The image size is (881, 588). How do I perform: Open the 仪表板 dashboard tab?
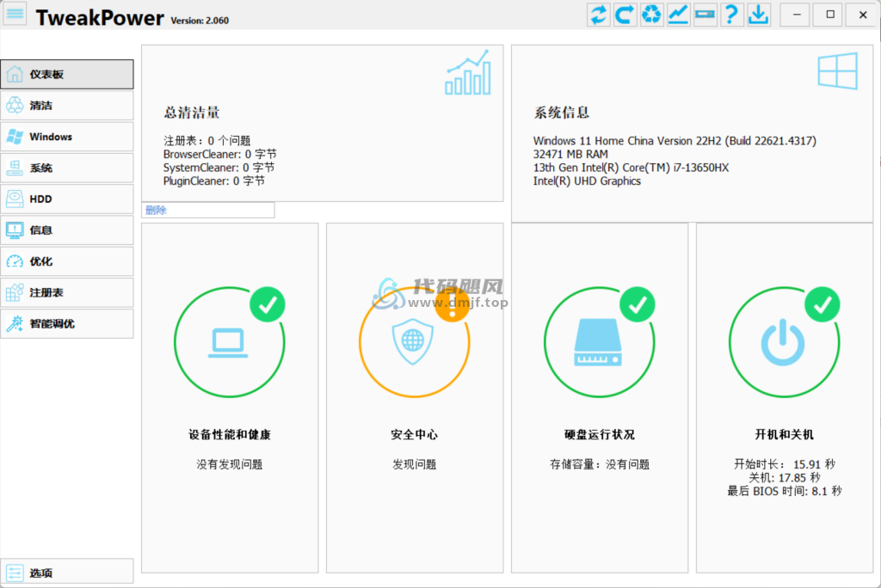(67, 74)
